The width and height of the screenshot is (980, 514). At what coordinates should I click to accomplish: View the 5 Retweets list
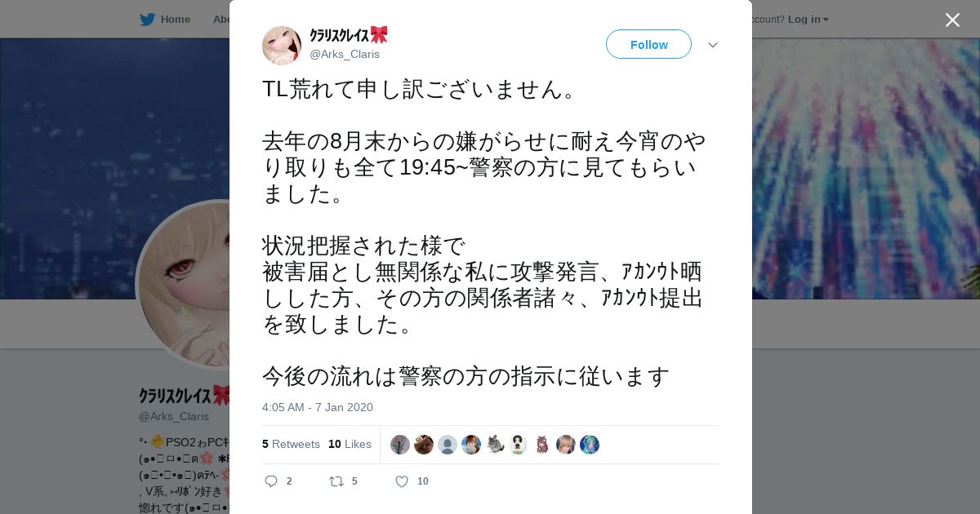pos(291,444)
